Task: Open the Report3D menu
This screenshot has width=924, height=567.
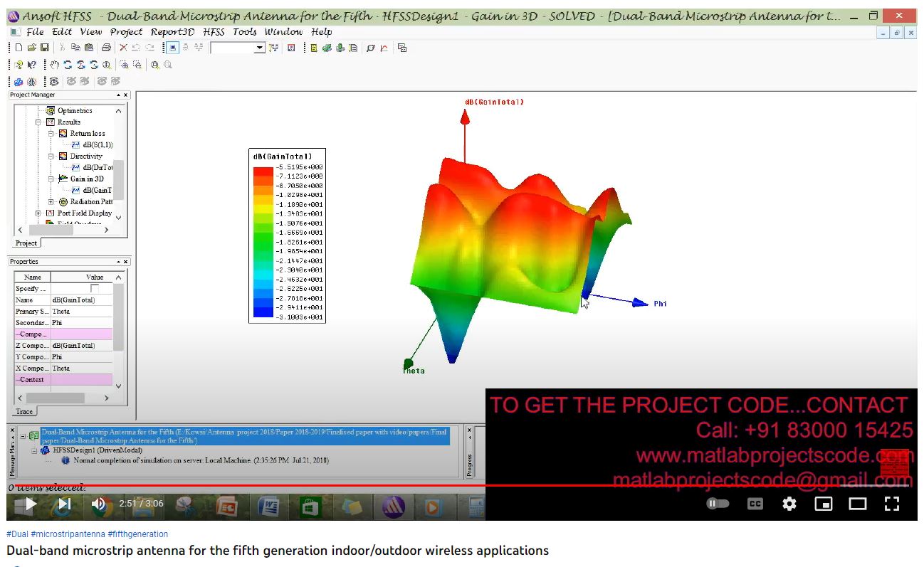Action: click(173, 32)
